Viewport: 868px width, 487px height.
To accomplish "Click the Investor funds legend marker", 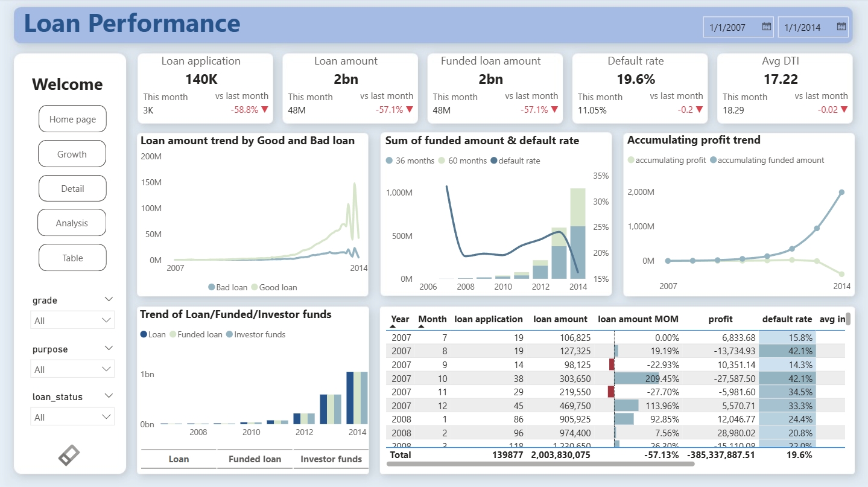I will [x=229, y=334].
